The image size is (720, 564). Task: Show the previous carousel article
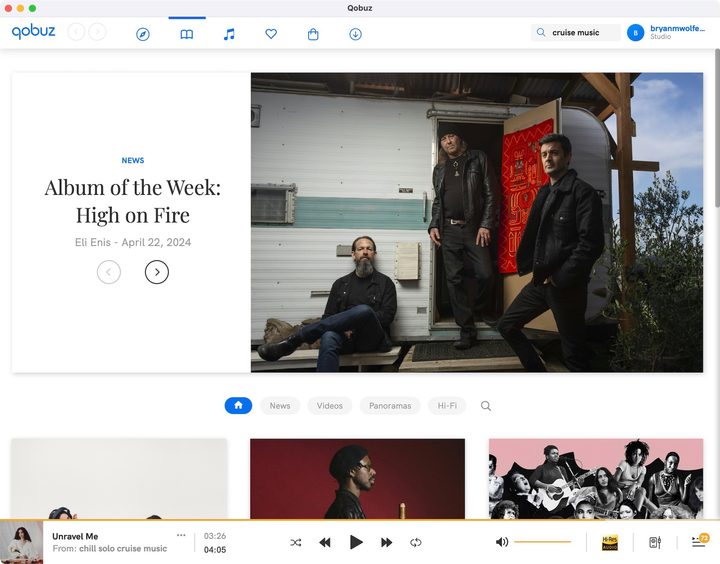pos(109,272)
